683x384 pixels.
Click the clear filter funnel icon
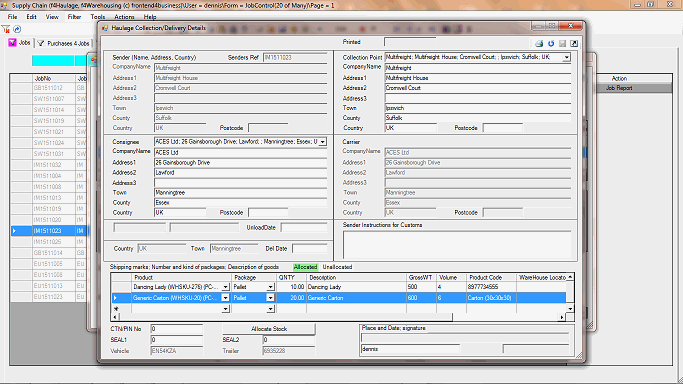[6, 29]
